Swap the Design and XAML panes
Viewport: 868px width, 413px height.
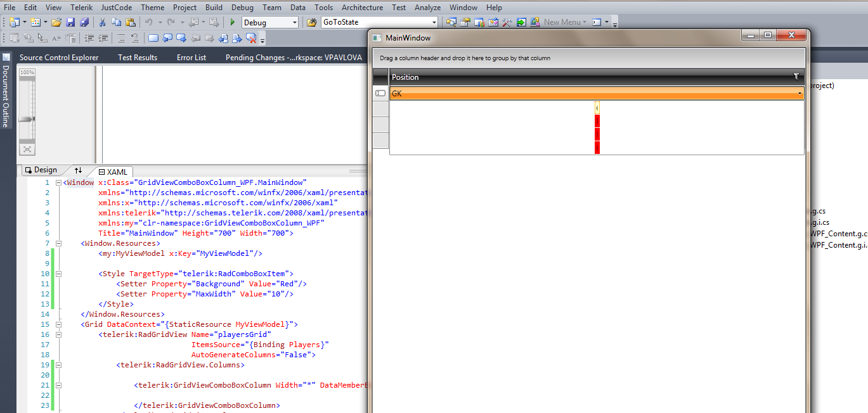coord(78,170)
